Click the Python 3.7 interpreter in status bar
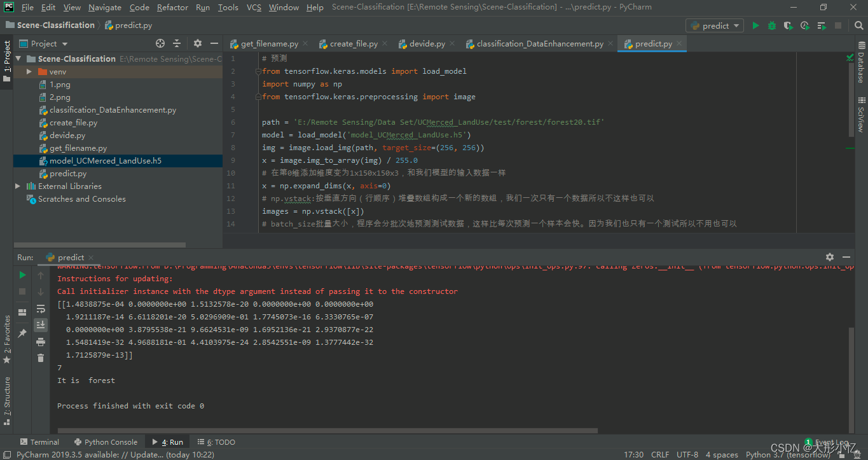The width and height of the screenshot is (868, 460). (x=788, y=454)
